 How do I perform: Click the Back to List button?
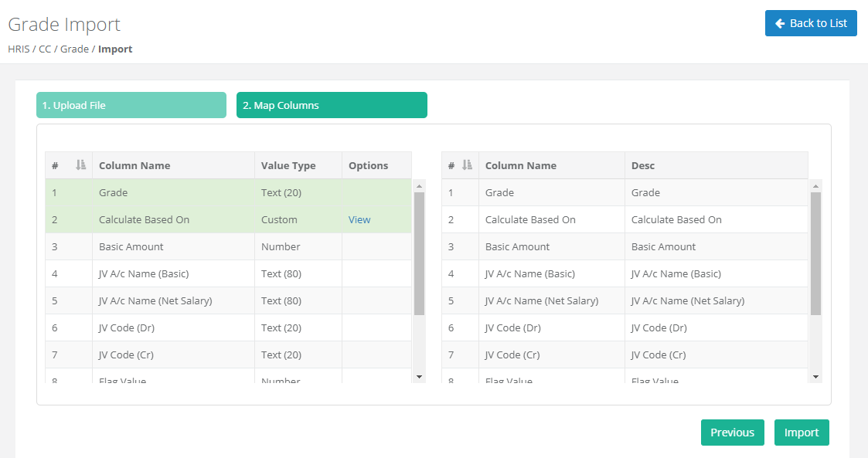811,23
